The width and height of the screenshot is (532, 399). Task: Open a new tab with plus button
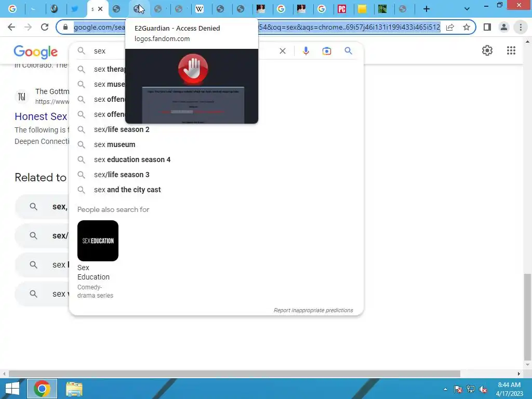click(427, 9)
